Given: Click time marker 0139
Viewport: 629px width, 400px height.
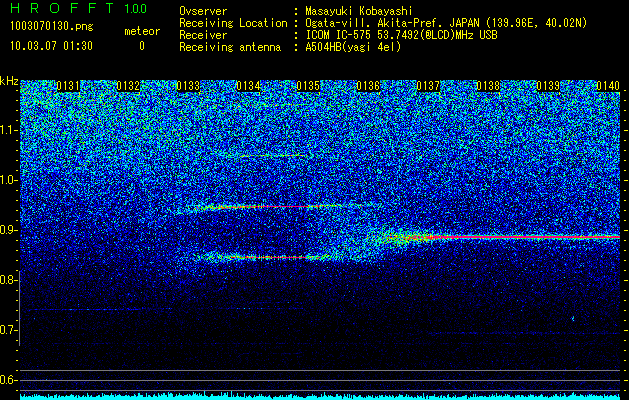Looking at the screenshot, I should point(548,86).
